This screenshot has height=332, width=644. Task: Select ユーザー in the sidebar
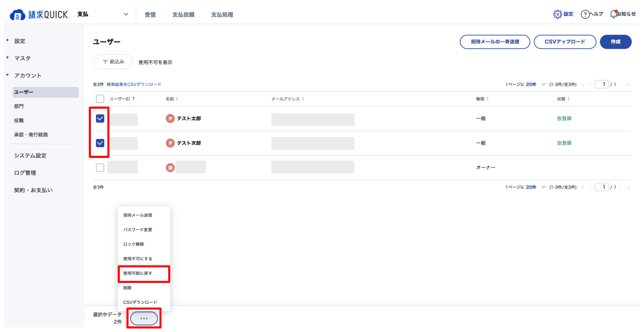46,92
